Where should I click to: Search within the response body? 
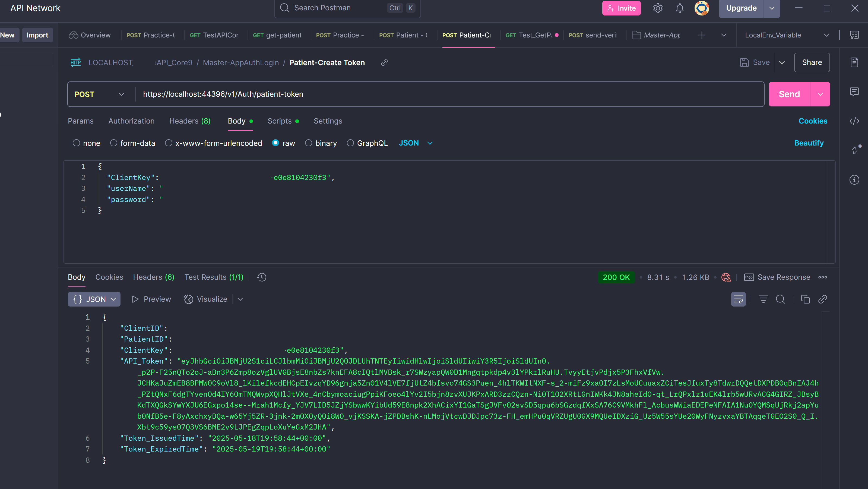click(780, 299)
